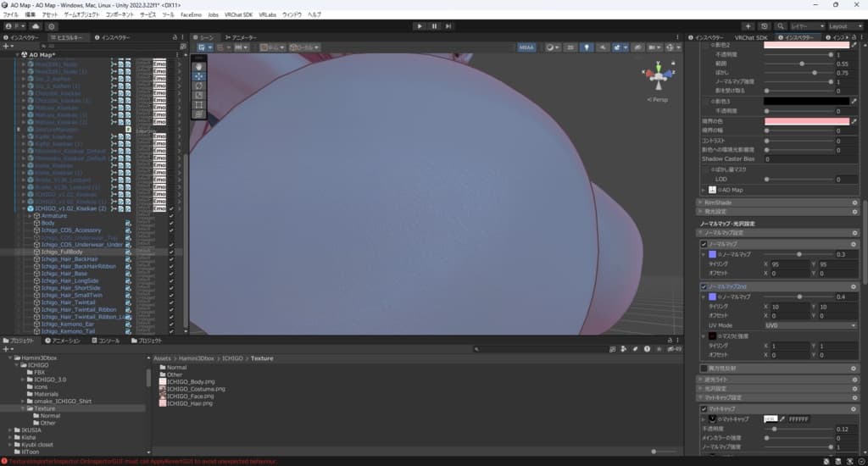Screen dimensions: 868x466
Task: Click the 境界の色 pink color swatch
Action: 806,122
